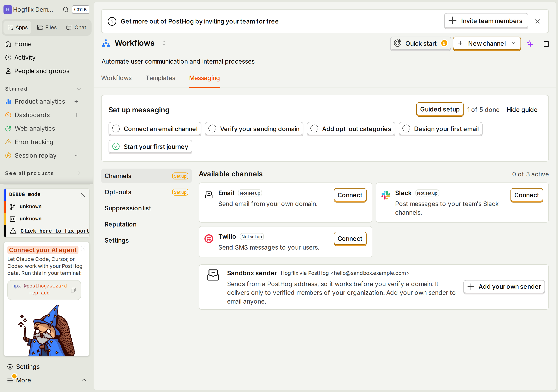Open Suppression list section

146,208
